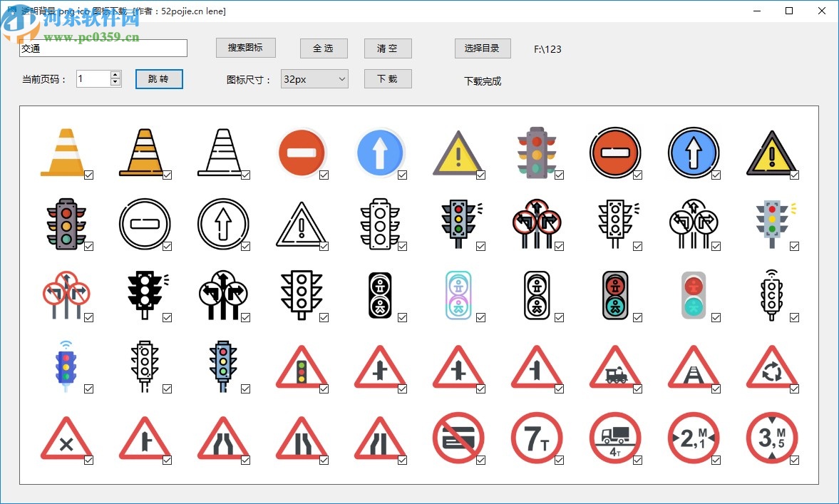Image resolution: width=839 pixels, height=504 pixels.
Task: Click the 搜索图标 search button
Action: (x=245, y=48)
